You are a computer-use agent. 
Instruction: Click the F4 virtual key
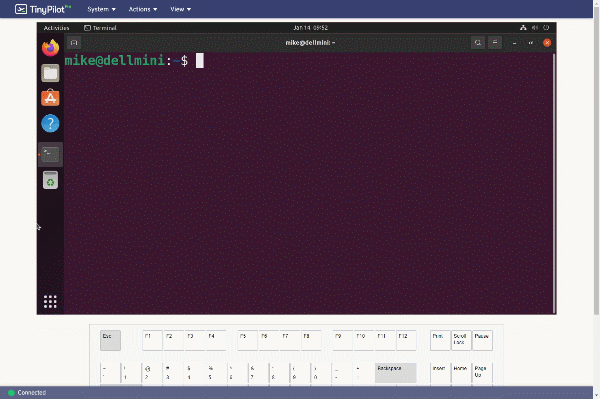[215, 340]
